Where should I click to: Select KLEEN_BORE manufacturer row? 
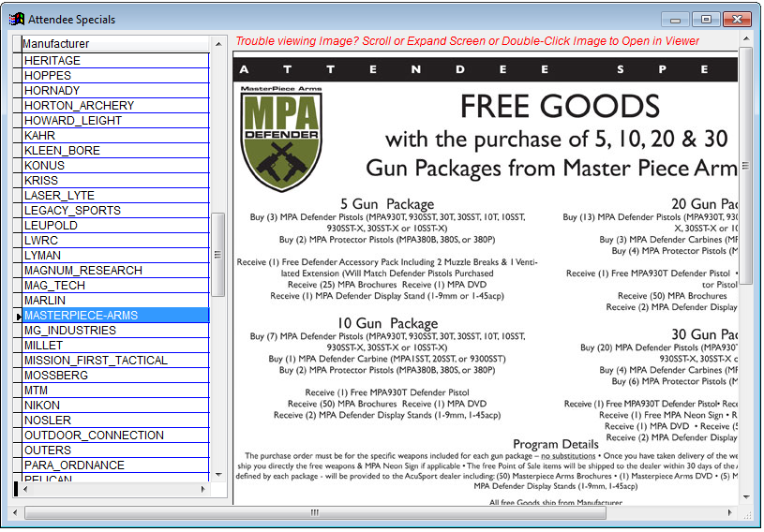click(x=116, y=151)
